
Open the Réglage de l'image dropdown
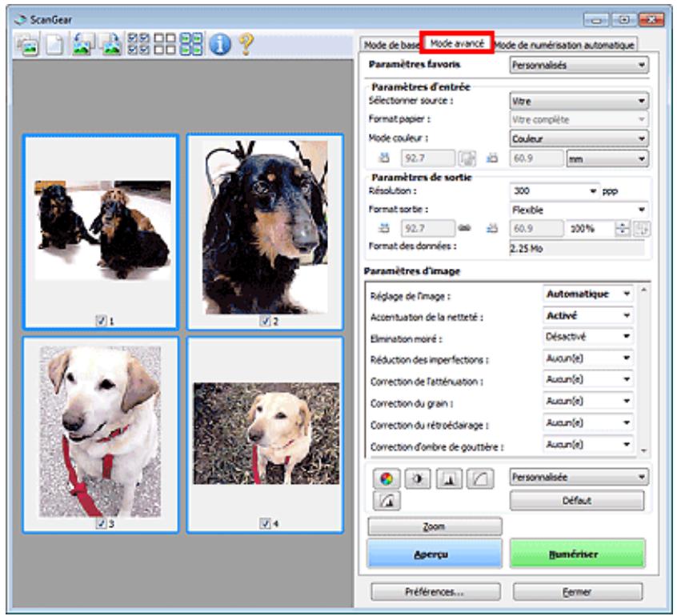click(x=587, y=294)
